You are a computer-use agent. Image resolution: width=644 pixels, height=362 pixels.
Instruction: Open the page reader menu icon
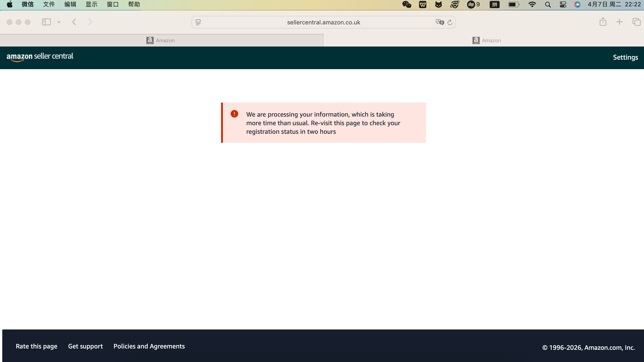pyautogui.click(x=198, y=22)
